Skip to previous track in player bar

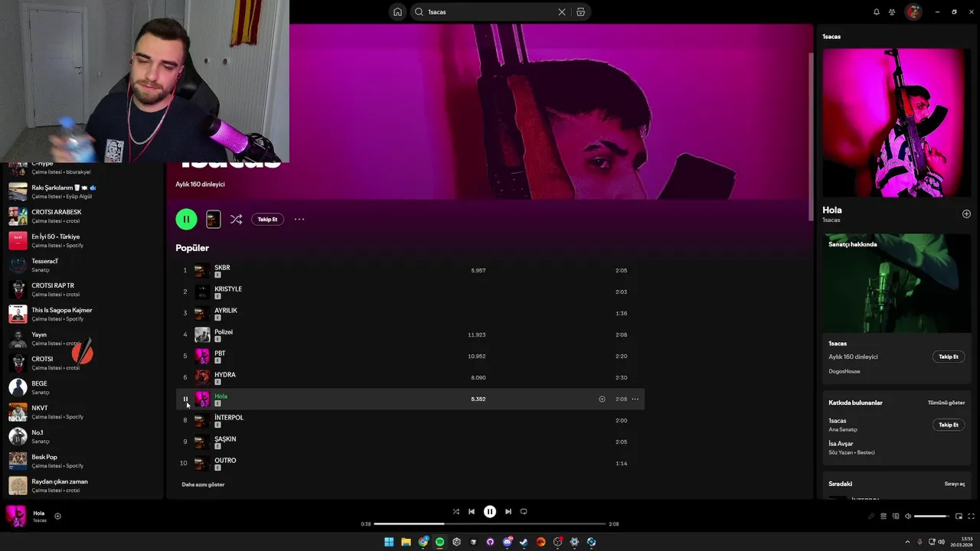pos(472,511)
